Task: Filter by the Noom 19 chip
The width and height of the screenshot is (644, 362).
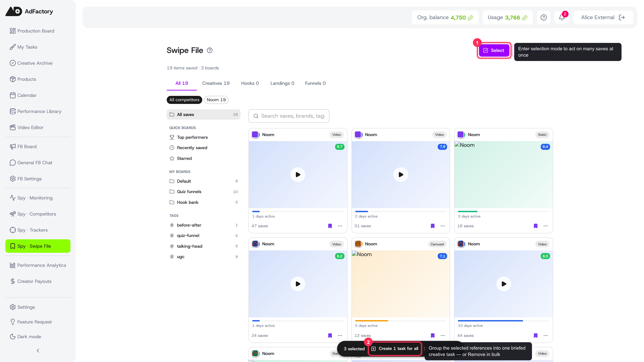Action: tap(216, 100)
